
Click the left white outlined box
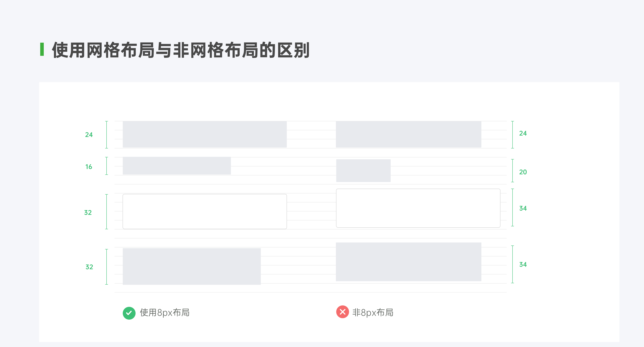pyautogui.click(x=205, y=212)
